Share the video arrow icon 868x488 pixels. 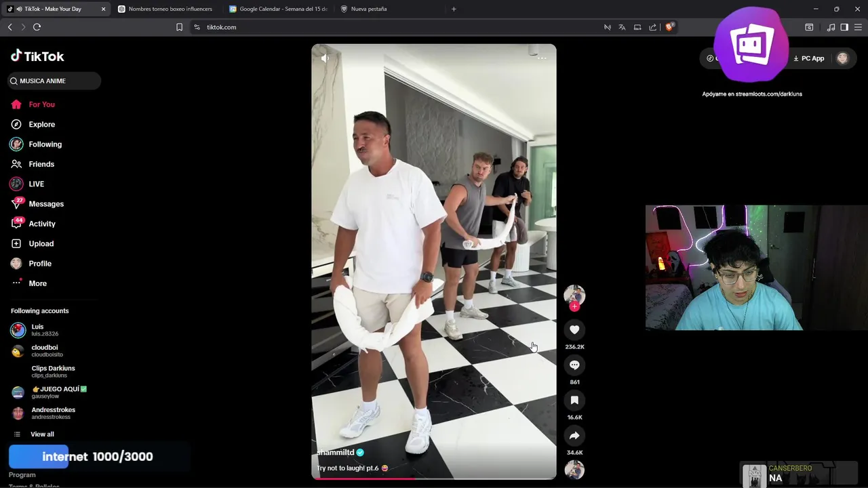pos(574,435)
